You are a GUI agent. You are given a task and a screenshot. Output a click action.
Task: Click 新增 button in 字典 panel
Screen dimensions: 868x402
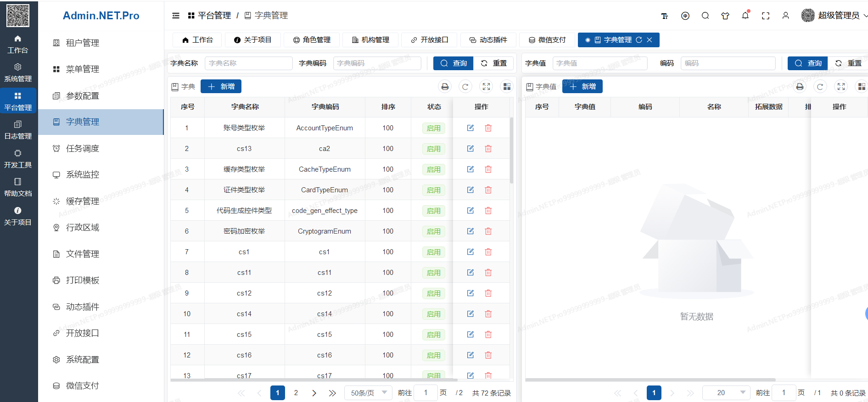click(x=221, y=86)
